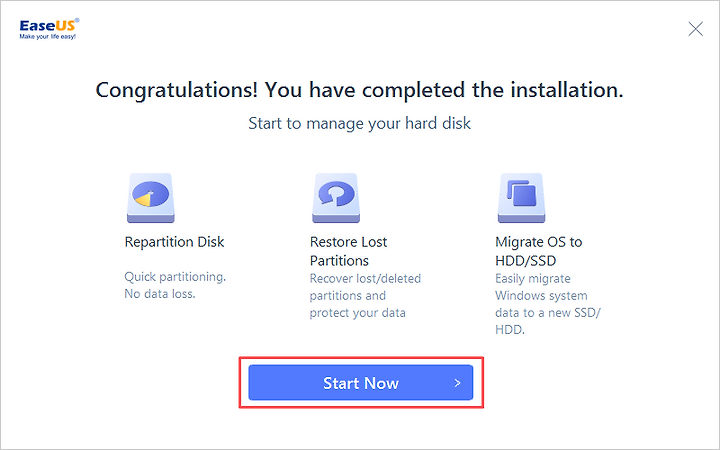The image size is (720, 450).
Task: Click the circular arrow symbol on restore icon
Action: [336, 193]
